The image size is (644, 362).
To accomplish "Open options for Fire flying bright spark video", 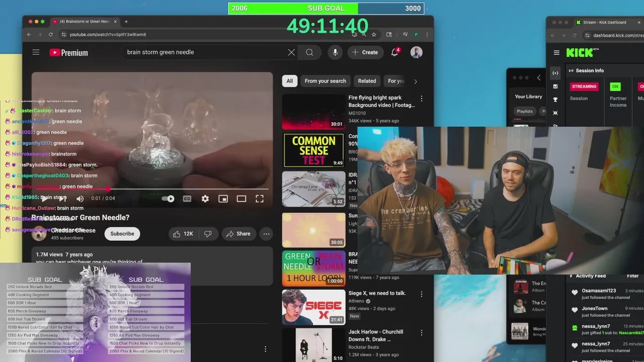I will (x=422, y=99).
